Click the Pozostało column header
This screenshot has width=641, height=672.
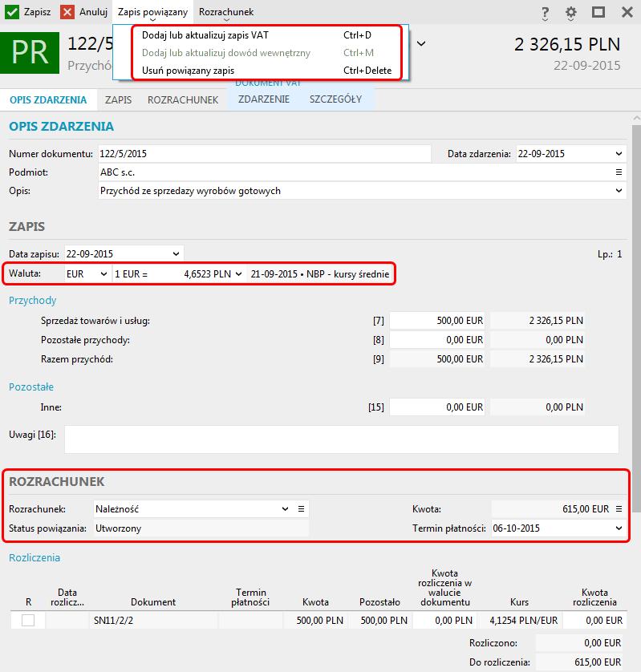[x=379, y=602]
